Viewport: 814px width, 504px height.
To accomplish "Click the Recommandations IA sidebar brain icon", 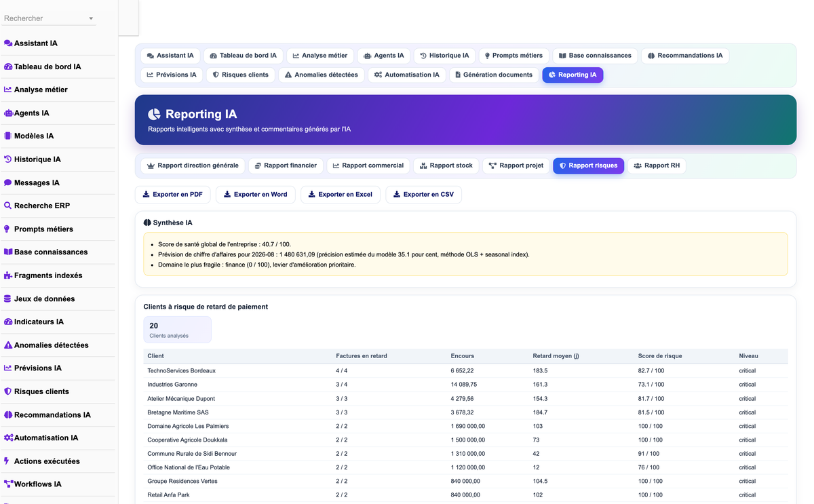I will point(8,414).
